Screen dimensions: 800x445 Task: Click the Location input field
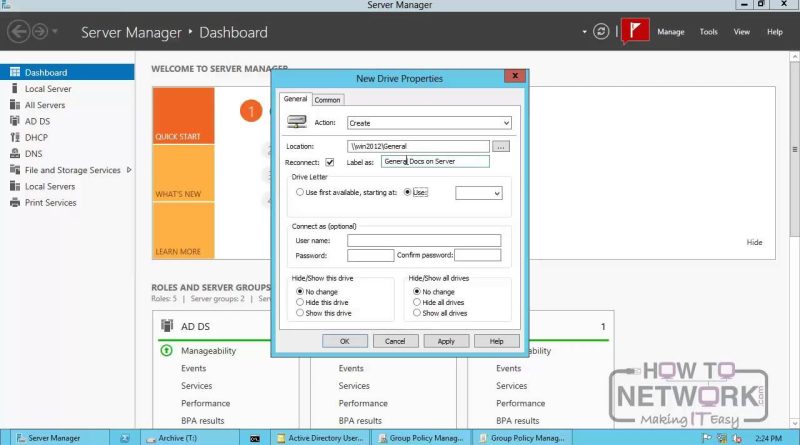coord(418,146)
